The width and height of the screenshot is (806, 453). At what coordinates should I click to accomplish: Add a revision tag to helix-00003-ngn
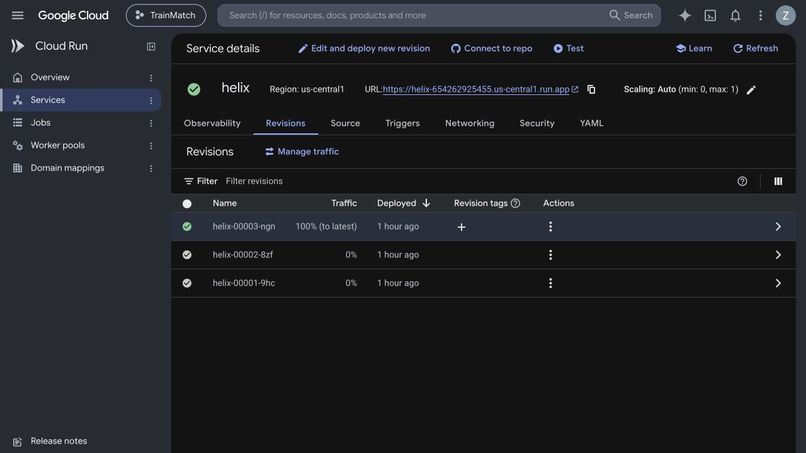pyautogui.click(x=462, y=227)
